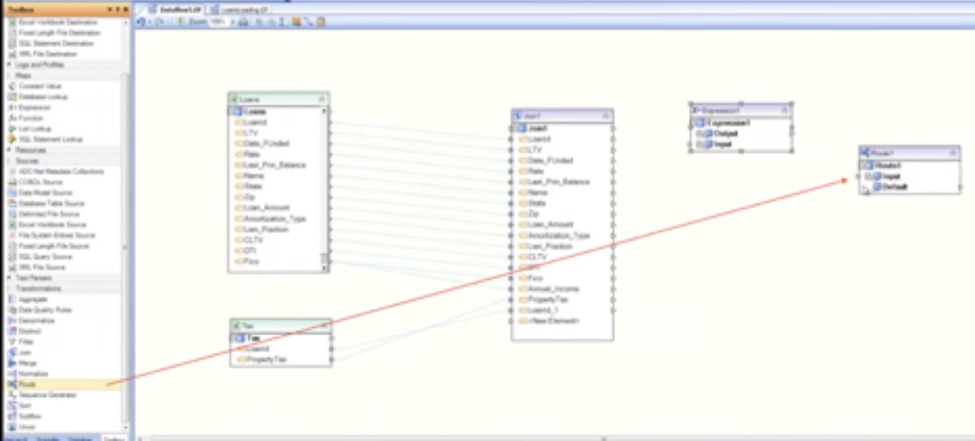
Task: Click the Sort transformation tool
Action: [26, 406]
